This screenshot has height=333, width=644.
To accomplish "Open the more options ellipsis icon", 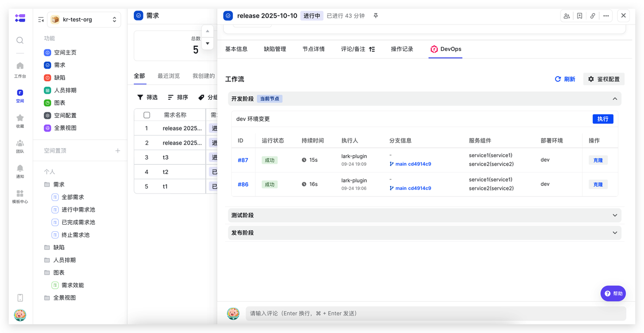I will click(606, 16).
